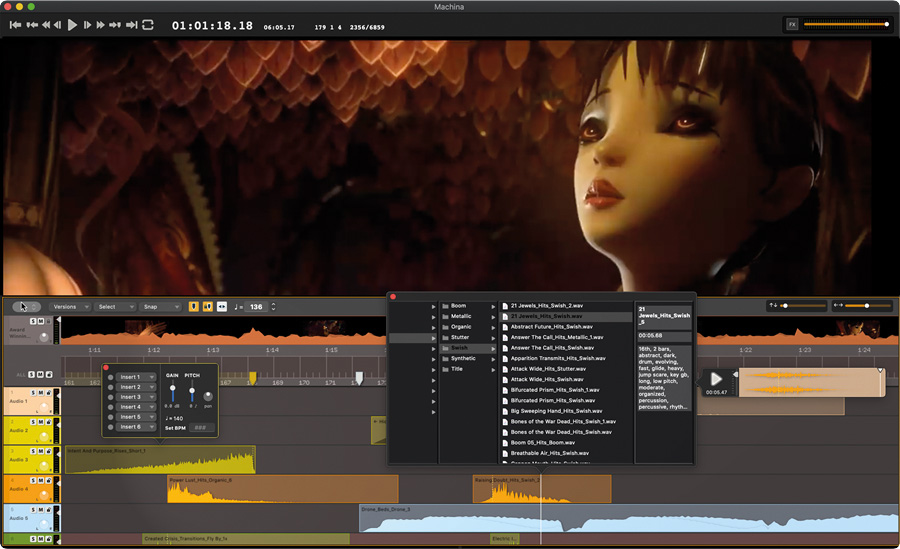Enable the Insert 2 bypass dot

pos(111,387)
